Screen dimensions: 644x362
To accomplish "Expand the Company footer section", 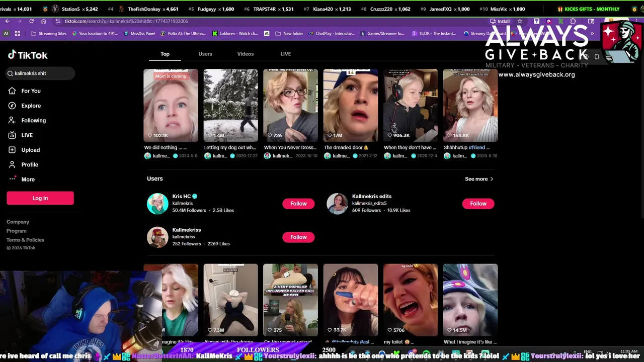I will tap(18, 222).
